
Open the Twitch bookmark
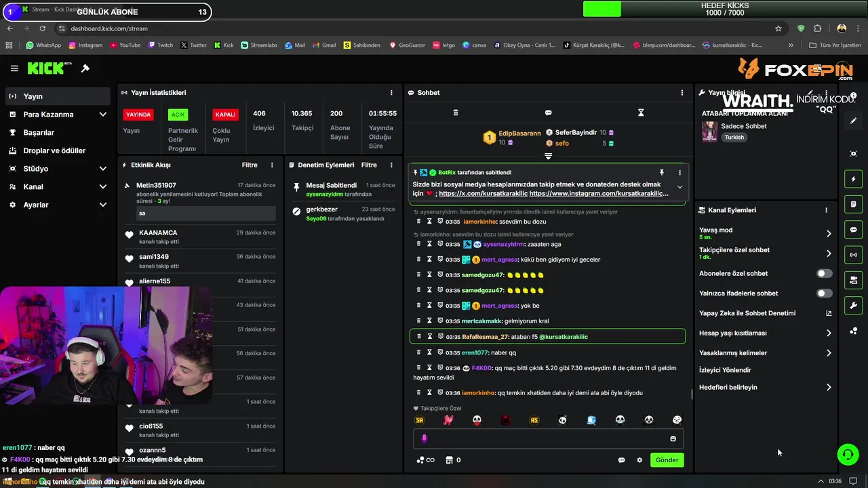tap(160, 45)
